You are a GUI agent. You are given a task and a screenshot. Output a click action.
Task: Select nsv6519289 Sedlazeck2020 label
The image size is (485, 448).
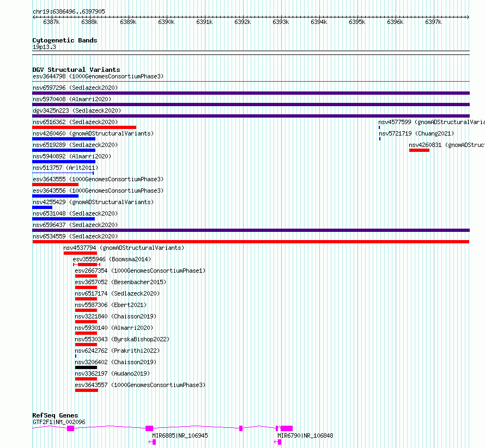[75, 145]
